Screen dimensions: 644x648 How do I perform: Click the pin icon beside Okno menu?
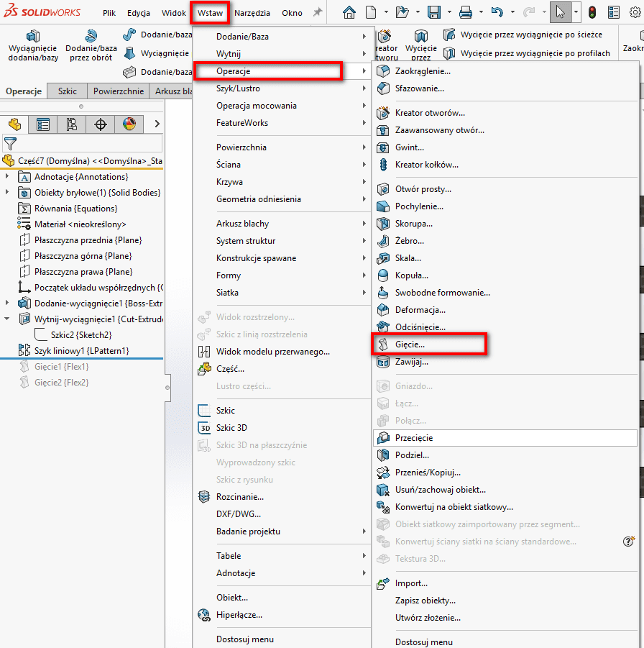pos(318,13)
